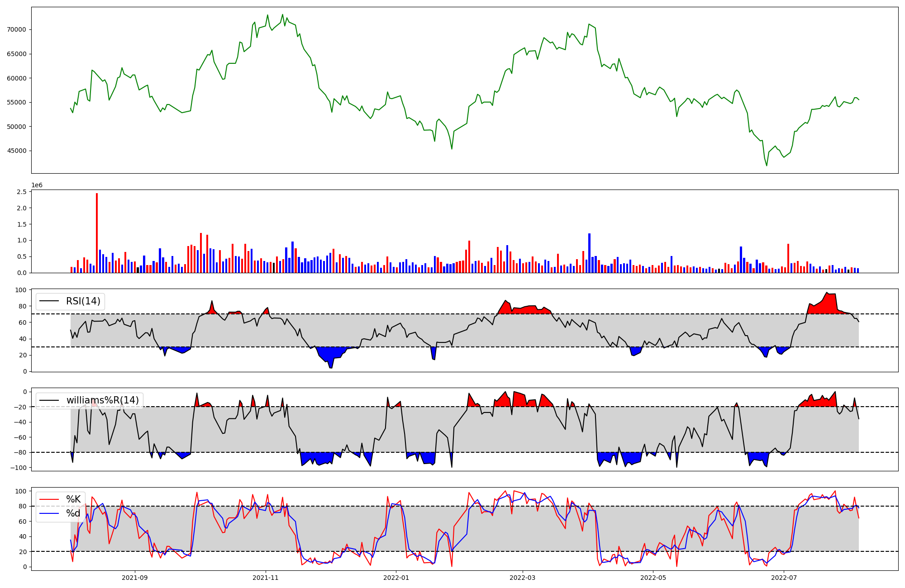The width and height of the screenshot is (905, 588).
Task: Click the red %K legend line swatch
Action: tap(49, 499)
